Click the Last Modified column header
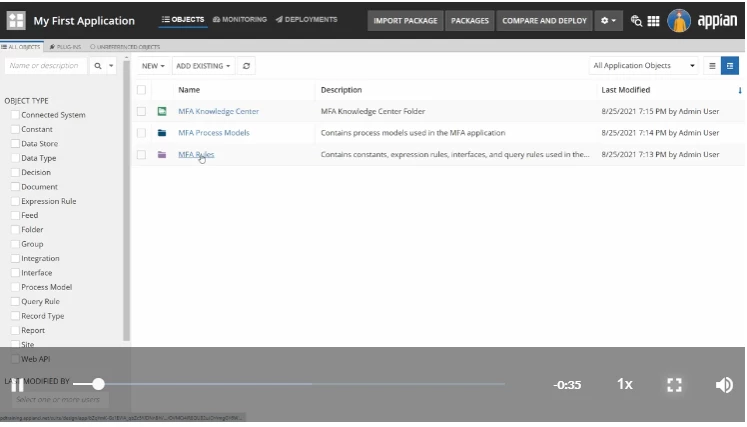Image resolution: width=747 pixels, height=427 pixels. 626,90
